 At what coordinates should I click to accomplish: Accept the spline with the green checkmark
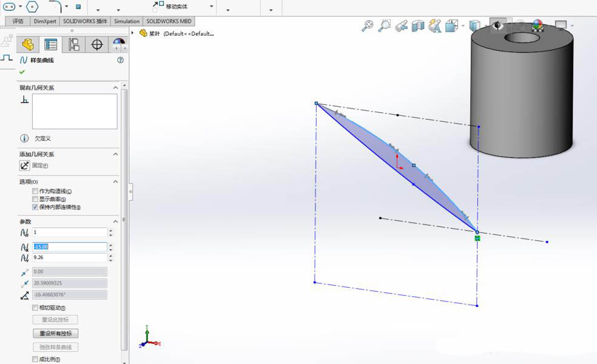(x=21, y=72)
